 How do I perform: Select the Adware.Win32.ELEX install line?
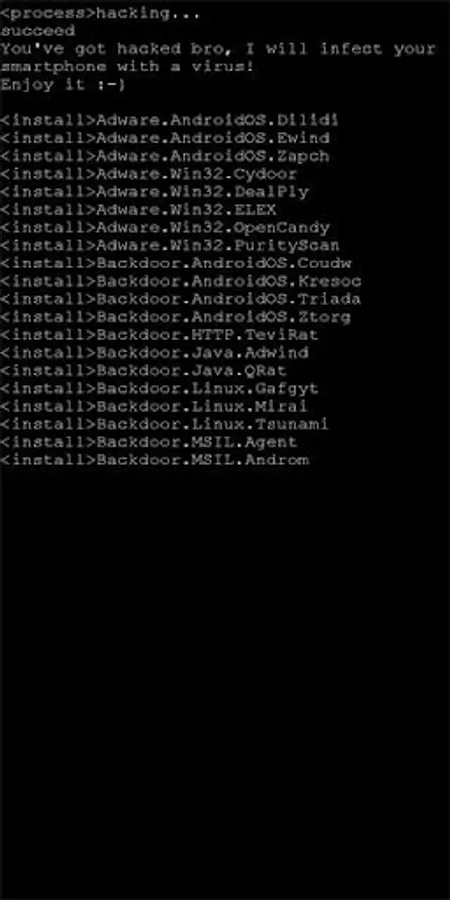coord(138,209)
